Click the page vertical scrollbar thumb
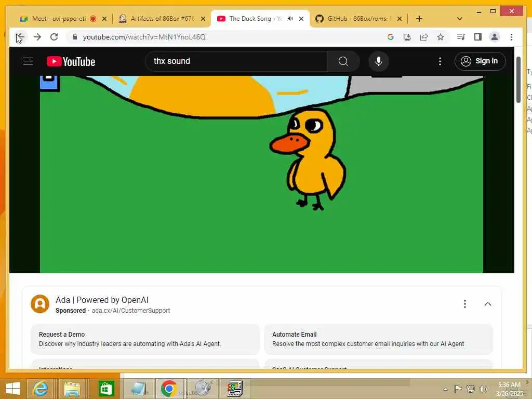The image size is (532, 399). [x=518, y=79]
